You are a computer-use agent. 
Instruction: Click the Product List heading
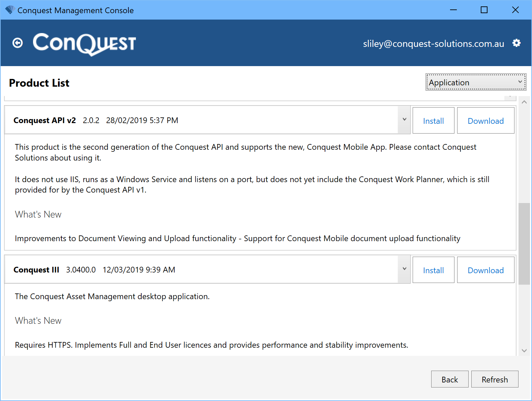pos(39,83)
